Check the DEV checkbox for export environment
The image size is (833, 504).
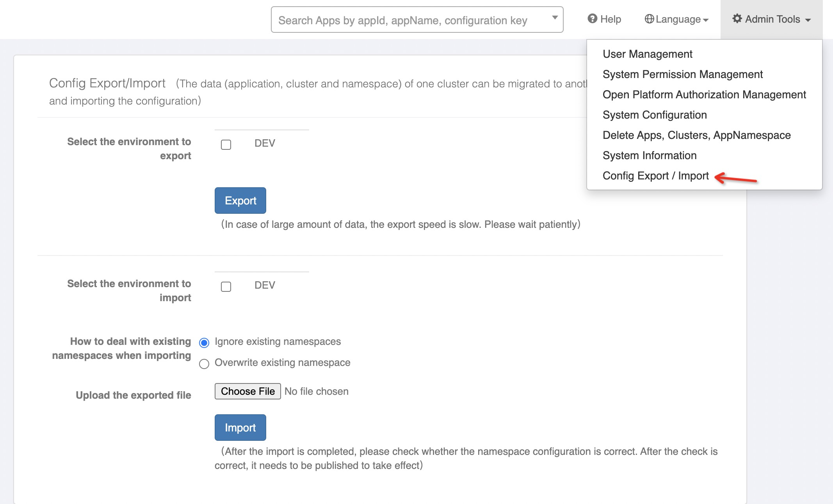[225, 144]
